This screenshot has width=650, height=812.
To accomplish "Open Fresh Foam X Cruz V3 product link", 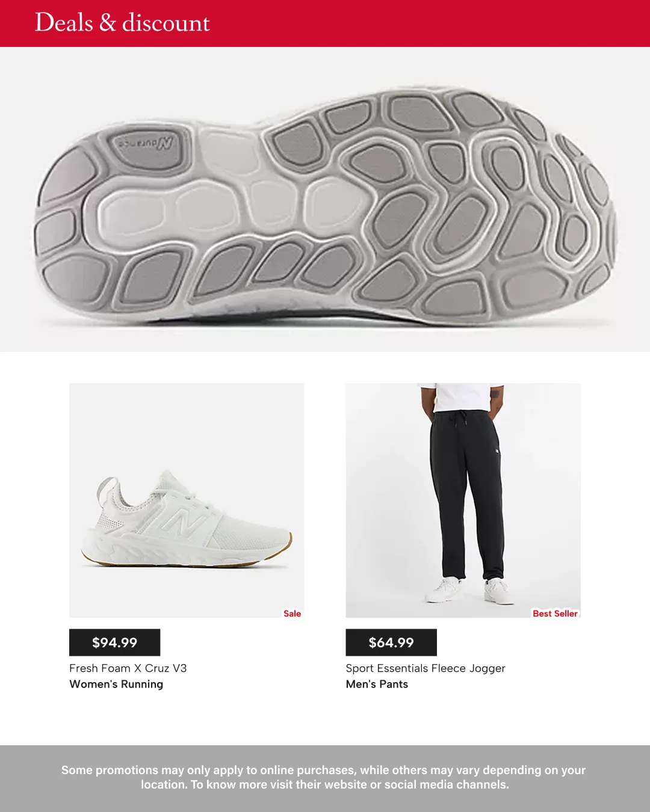I will click(128, 668).
